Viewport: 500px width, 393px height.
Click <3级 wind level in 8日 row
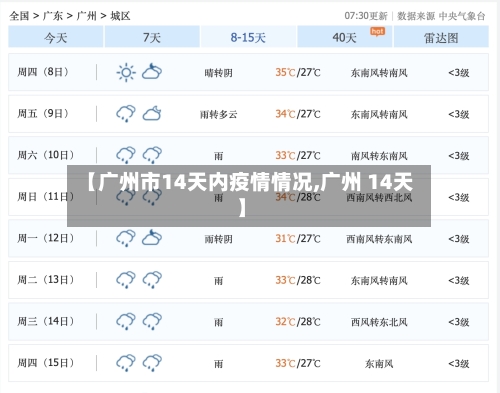tap(459, 72)
